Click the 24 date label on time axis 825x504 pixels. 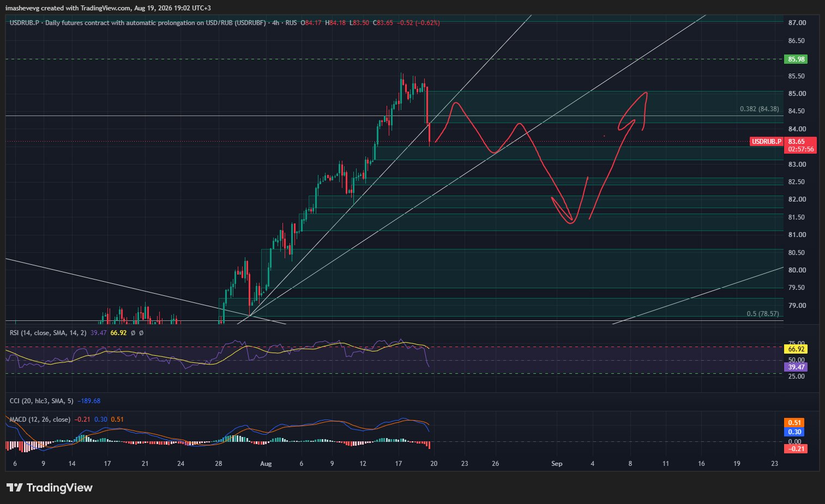pos(181,464)
